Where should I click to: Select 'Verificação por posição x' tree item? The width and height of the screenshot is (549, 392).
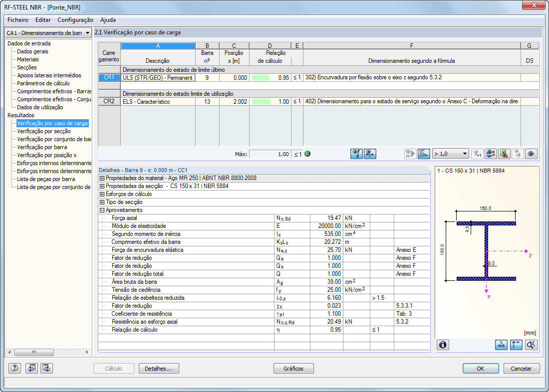click(x=46, y=156)
